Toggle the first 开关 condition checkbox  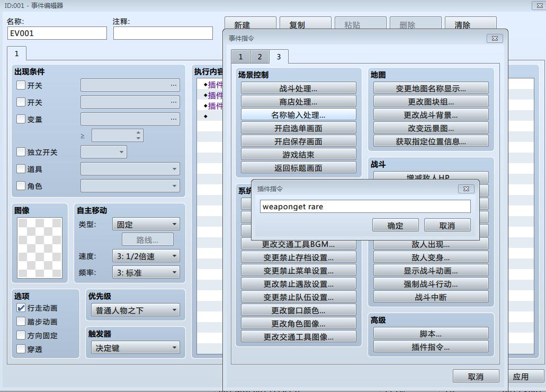(21, 85)
